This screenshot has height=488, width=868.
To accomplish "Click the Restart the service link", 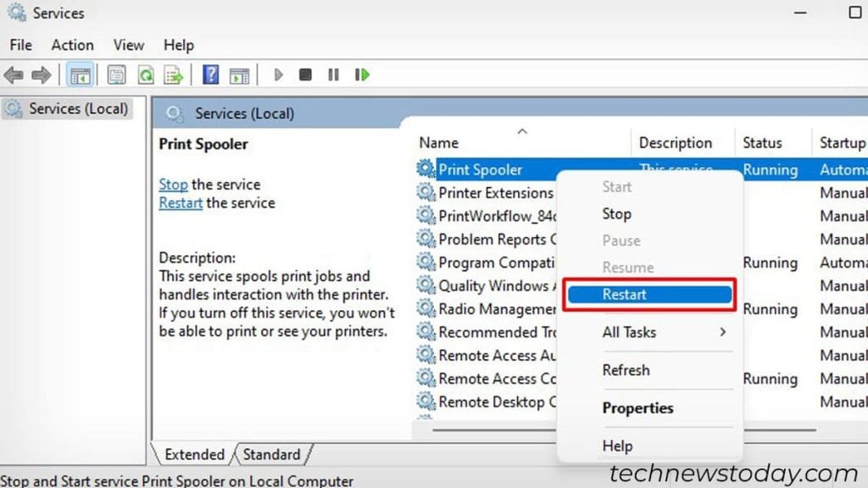I will click(x=180, y=202).
